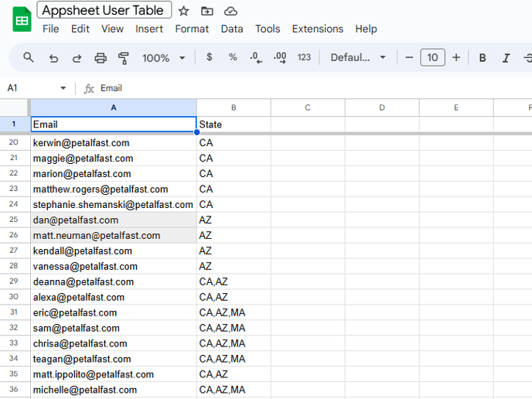The height and width of the screenshot is (399, 532).
Task: Toggle bold formatting
Action: [483, 58]
